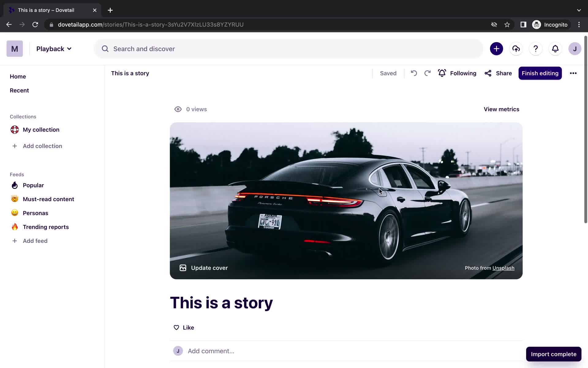Viewport: 588px width, 368px height.
Task: Click the eye views visibility icon
Action: click(x=178, y=109)
